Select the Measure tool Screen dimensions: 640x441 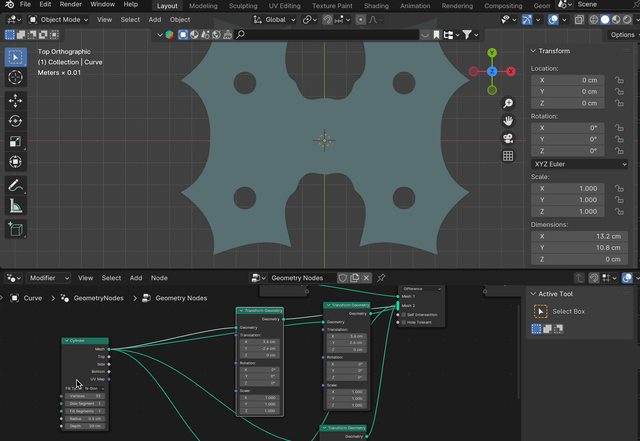click(x=16, y=206)
